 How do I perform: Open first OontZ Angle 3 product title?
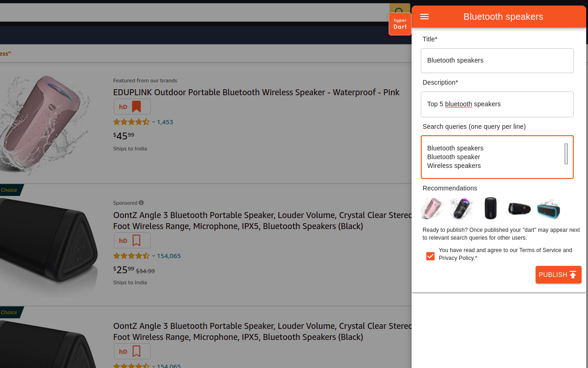(x=262, y=220)
